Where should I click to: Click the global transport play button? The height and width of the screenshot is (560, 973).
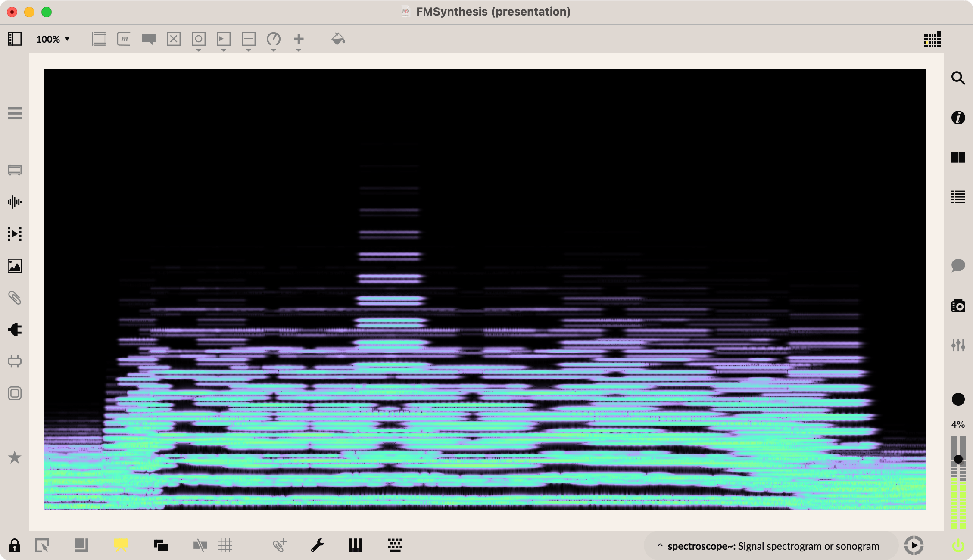click(x=914, y=545)
